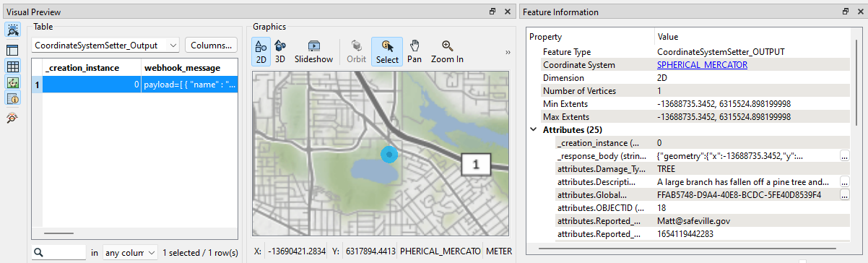Click the Orbit tool
Image resolution: width=868 pixels, height=263 pixels.
point(357,51)
